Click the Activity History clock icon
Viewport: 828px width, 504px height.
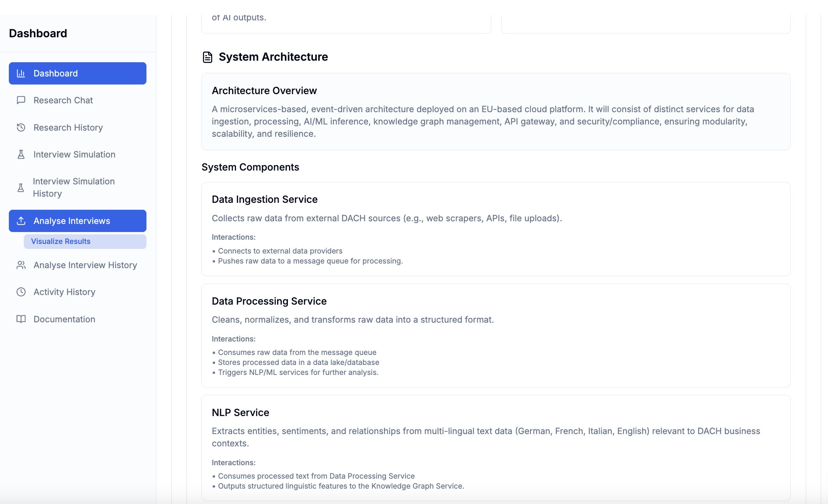click(21, 292)
